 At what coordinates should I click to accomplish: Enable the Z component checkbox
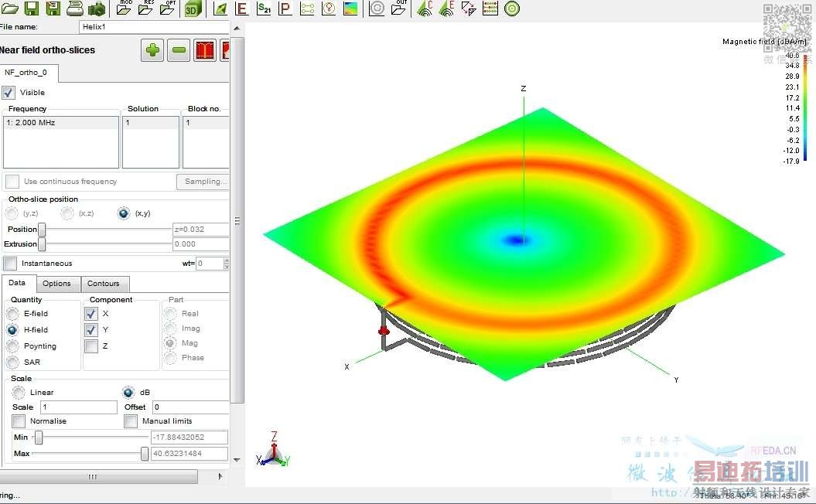coord(91,346)
